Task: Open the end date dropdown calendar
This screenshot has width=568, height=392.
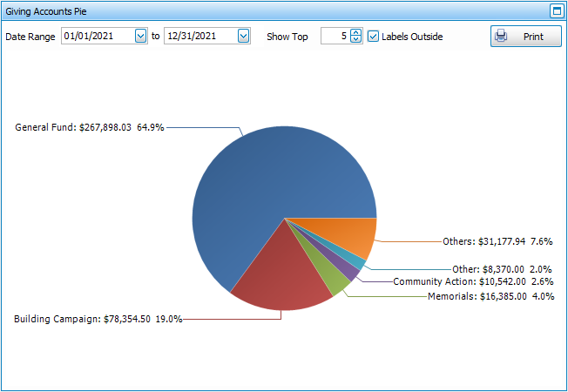Action: pyautogui.click(x=243, y=37)
